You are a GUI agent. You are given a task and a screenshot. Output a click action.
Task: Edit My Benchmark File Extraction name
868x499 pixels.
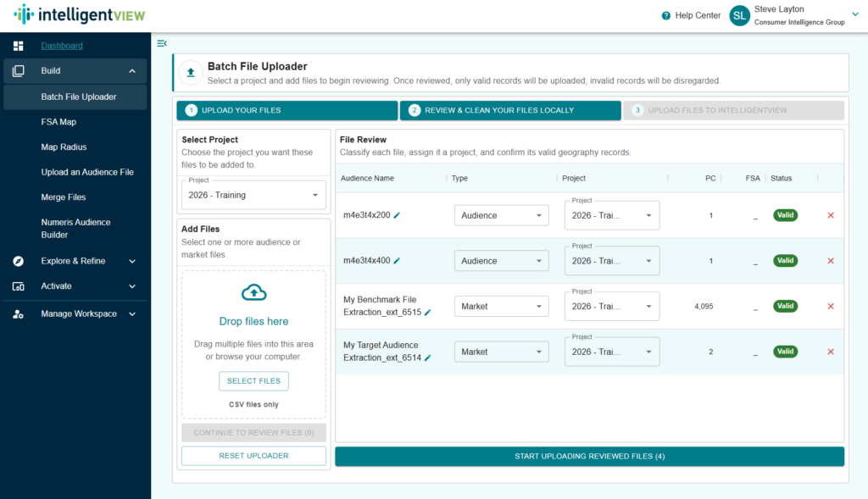click(427, 313)
